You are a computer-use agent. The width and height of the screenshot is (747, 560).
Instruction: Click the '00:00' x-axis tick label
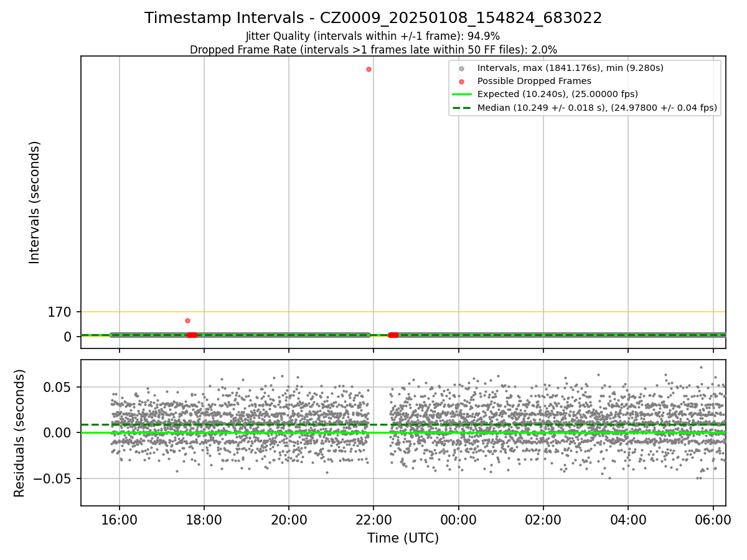(x=459, y=519)
